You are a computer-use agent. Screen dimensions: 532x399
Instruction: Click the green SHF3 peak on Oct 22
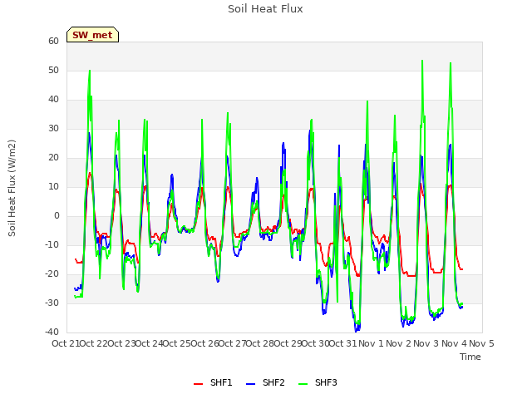click(90, 71)
